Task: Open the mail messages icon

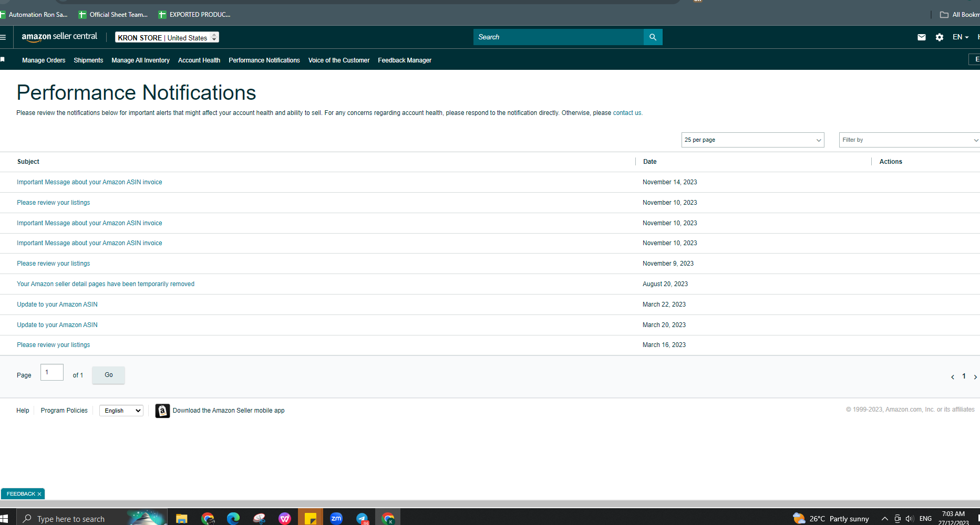Action: tap(921, 37)
